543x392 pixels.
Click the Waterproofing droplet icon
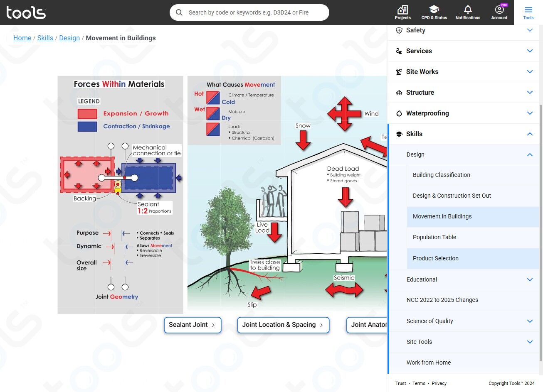399,113
